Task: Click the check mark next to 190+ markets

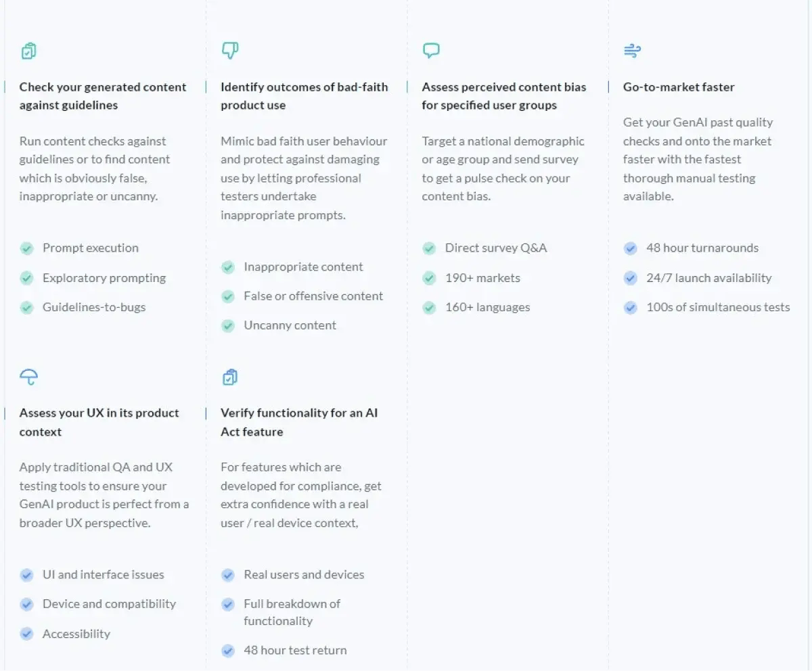Action: [x=429, y=278]
